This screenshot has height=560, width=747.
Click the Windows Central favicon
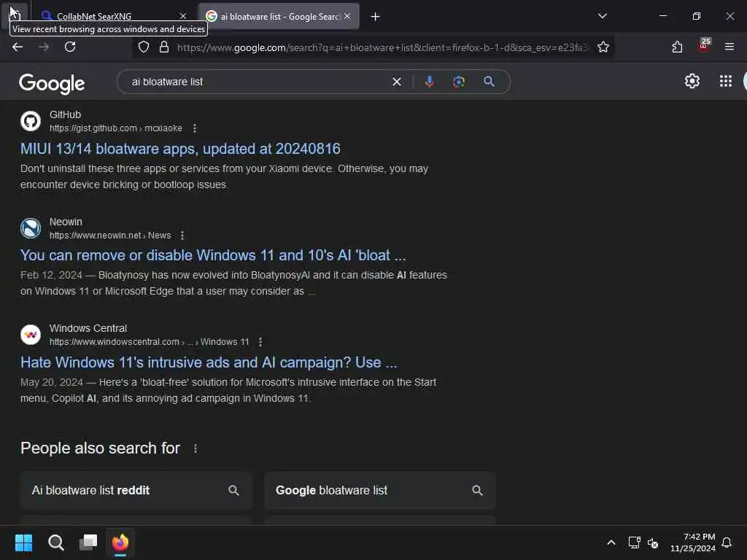click(x=31, y=335)
